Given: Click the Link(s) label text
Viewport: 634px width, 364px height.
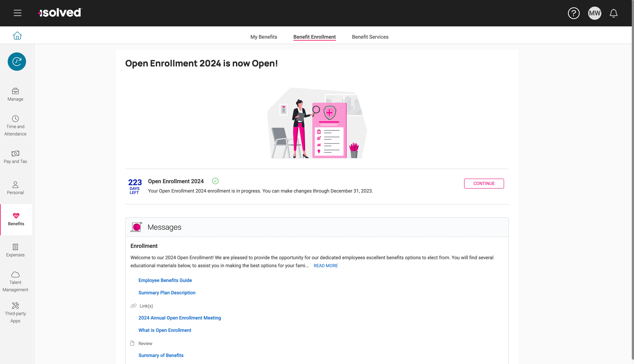Looking at the screenshot, I should pos(146,306).
